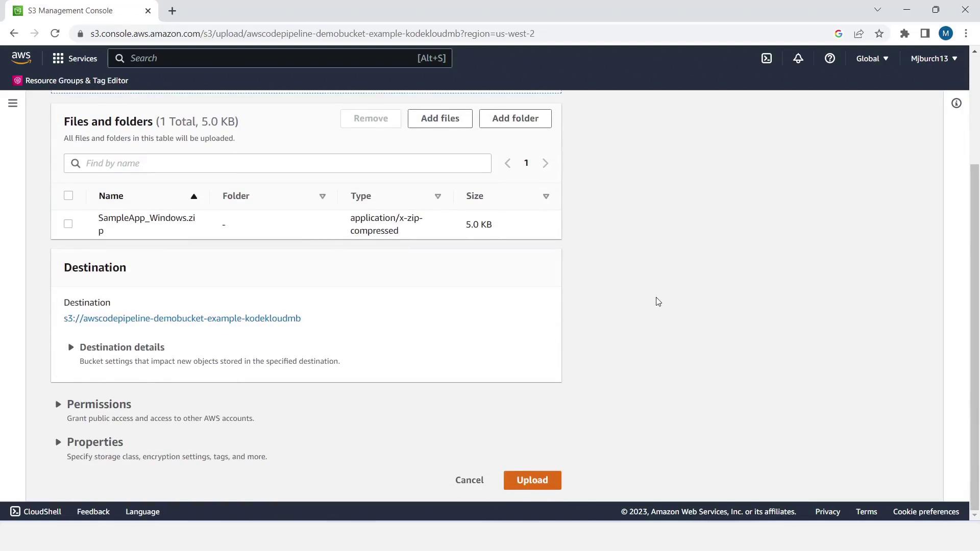Image resolution: width=980 pixels, height=551 pixels.
Task: Open the CloudShell icon in top navigation
Action: point(767,59)
